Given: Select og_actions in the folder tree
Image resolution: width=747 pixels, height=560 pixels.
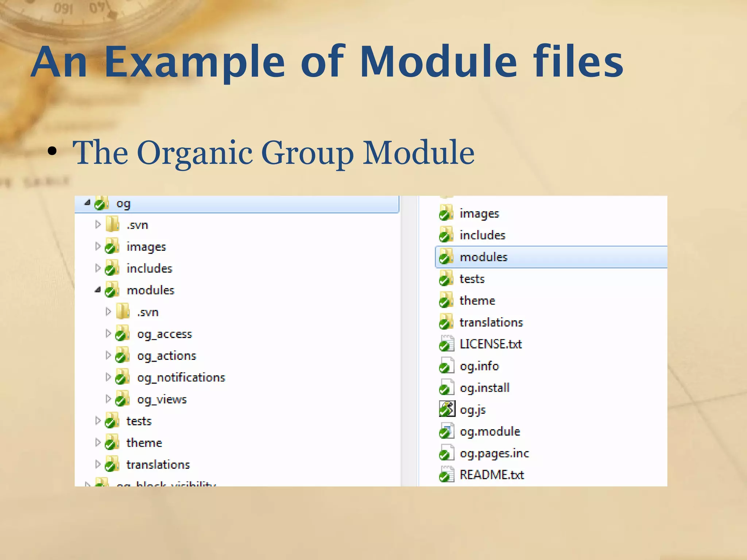Looking at the screenshot, I should click(x=167, y=356).
